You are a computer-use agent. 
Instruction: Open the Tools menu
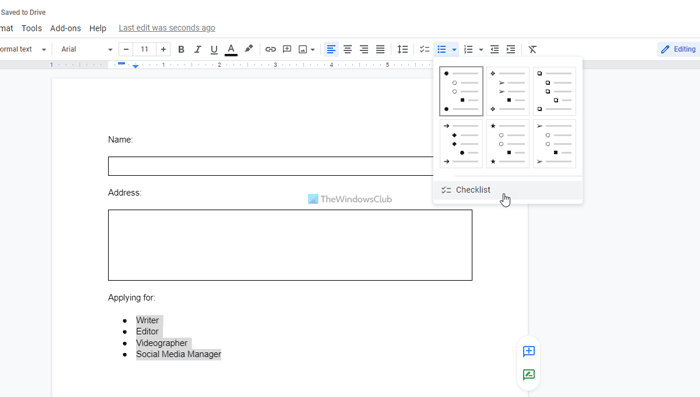pyautogui.click(x=32, y=28)
